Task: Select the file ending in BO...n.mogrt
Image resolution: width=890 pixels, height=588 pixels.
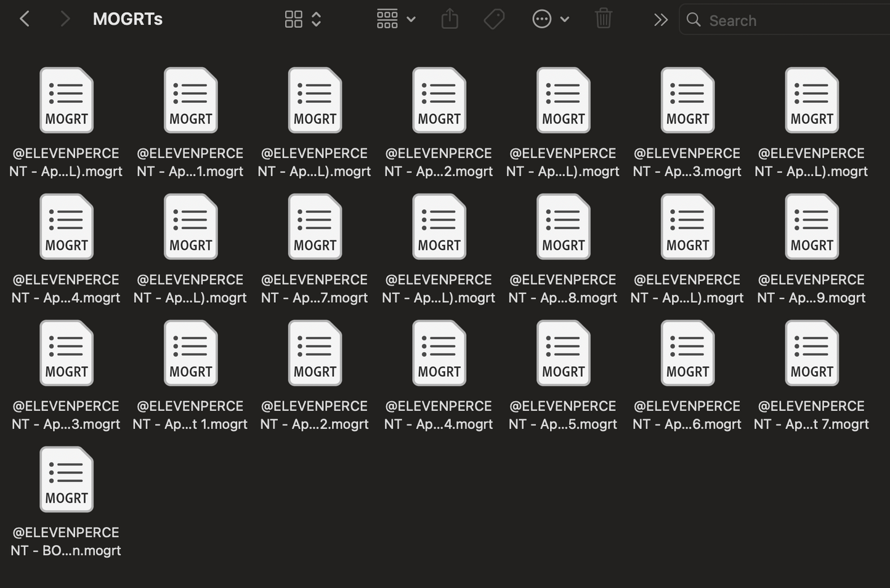Action: click(66, 479)
